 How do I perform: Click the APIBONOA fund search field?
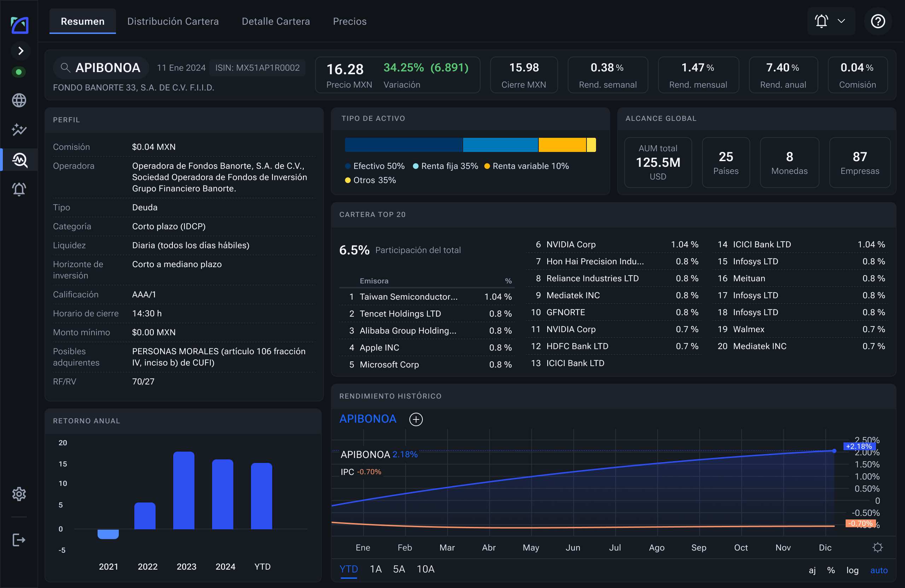tap(101, 67)
